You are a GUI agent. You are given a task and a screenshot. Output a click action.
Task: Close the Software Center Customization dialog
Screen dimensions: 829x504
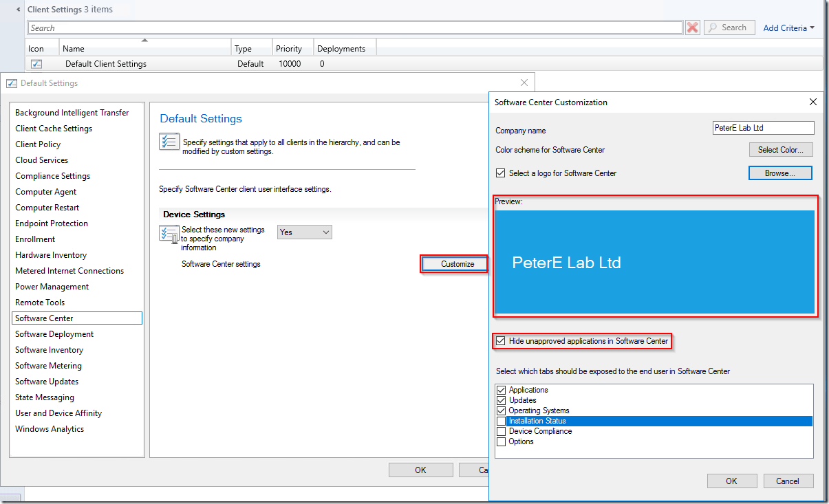(x=812, y=102)
